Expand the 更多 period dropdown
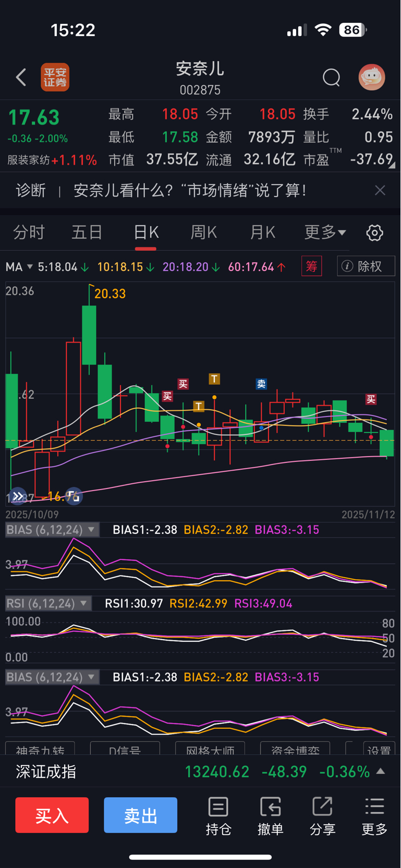Viewport: 401px width, 868px height. point(325,233)
